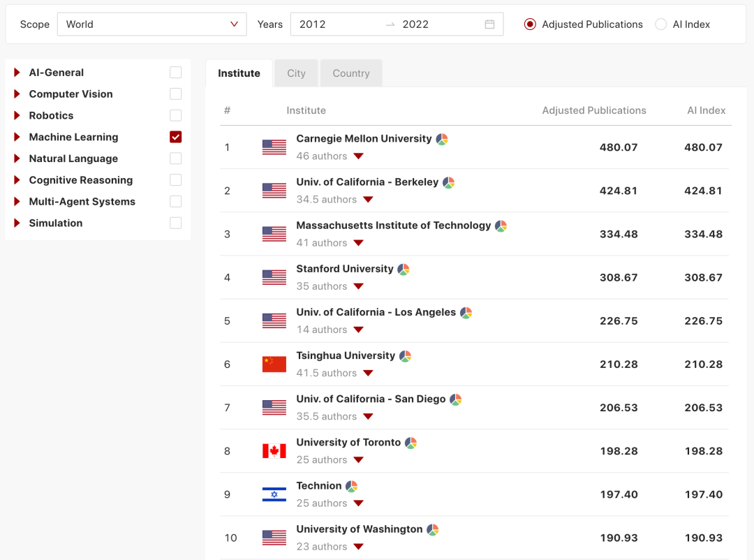This screenshot has height=560, width=754.
Task: Open the pie chart for Univ. of California - Berkeley
Action: (449, 182)
